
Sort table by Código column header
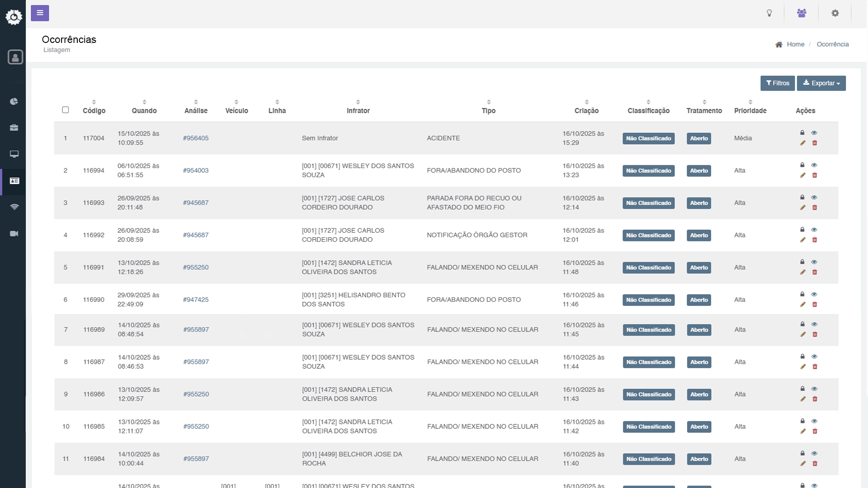point(94,110)
